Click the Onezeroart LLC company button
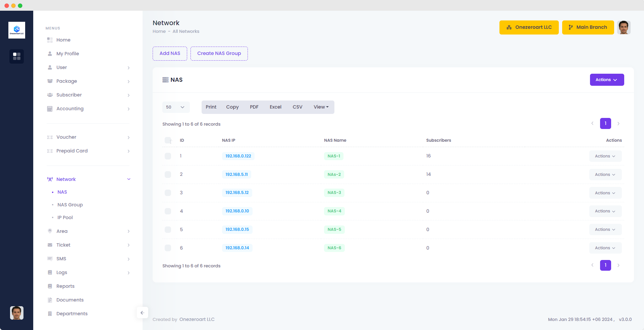The width and height of the screenshot is (644, 330). tap(529, 27)
